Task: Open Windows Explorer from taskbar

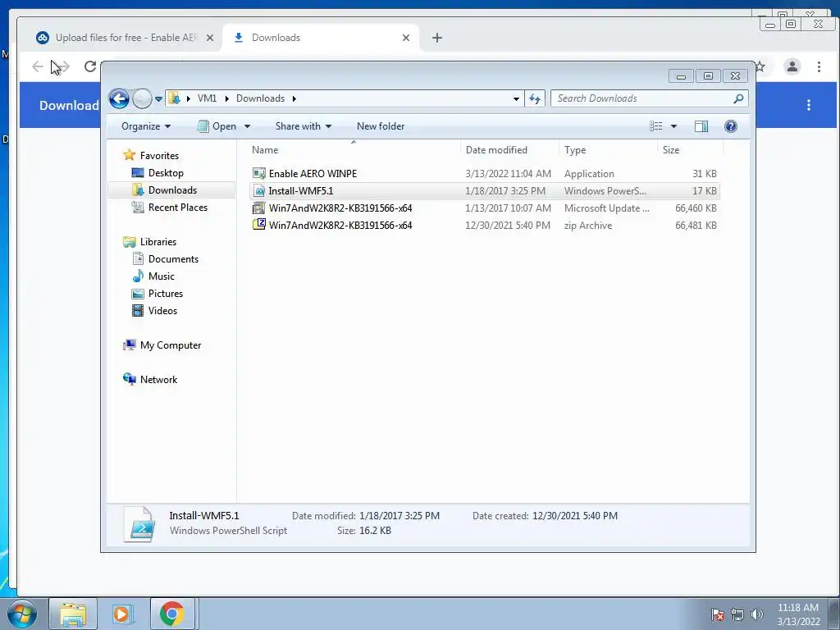Action: point(73,614)
